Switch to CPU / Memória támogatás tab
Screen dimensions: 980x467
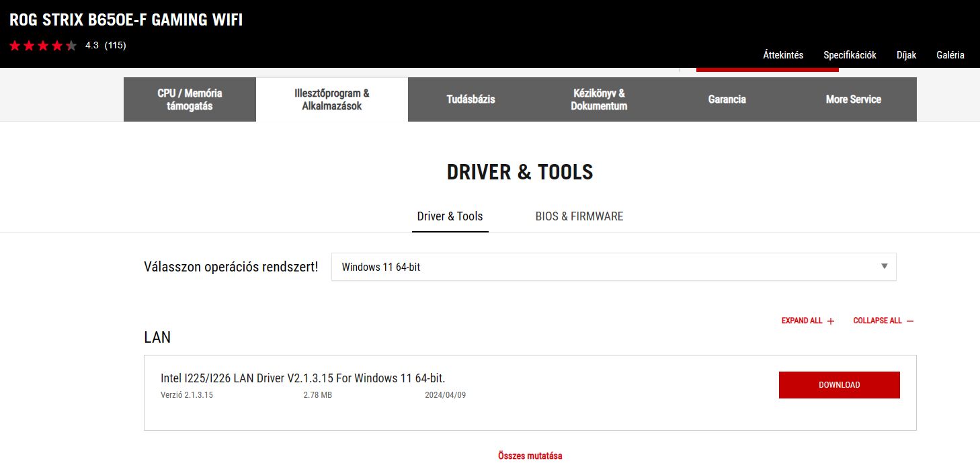coord(190,99)
